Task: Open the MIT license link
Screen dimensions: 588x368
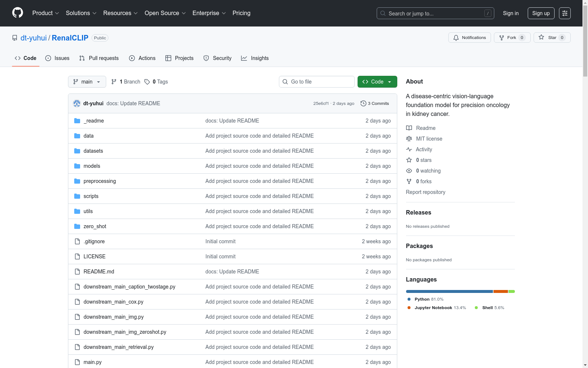Action: coord(429,139)
